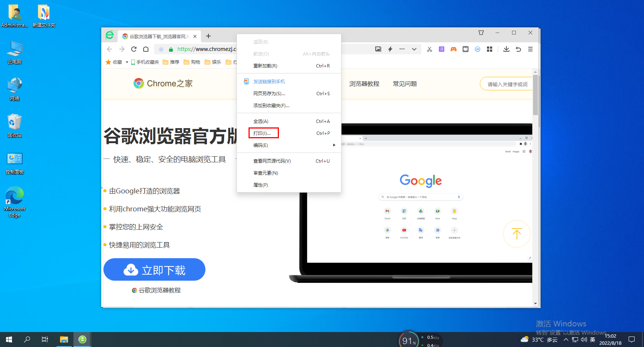Expand the address bar dropdown chevron
644x347 pixels.
pyautogui.click(x=414, y=49)
